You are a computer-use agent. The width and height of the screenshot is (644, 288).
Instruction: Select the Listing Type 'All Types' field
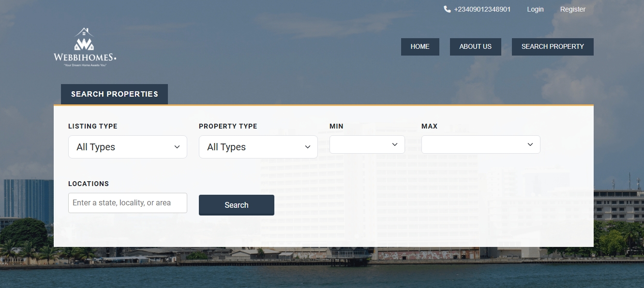click(x=121, y=147)
